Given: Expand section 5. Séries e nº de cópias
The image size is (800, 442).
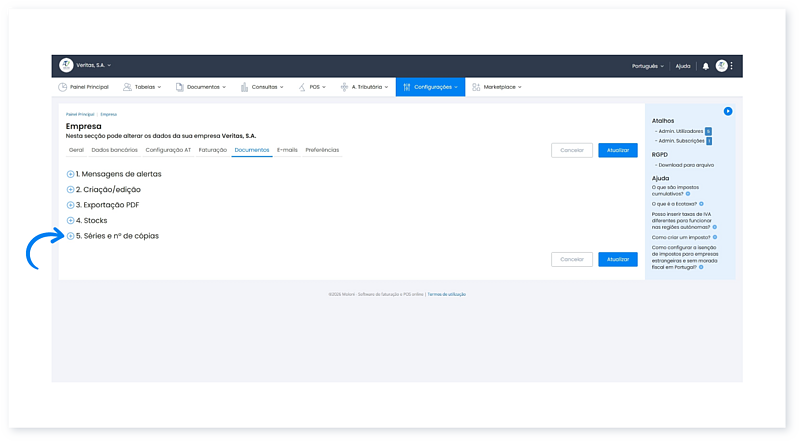Looking at the screenshot, I should pos(70,236).
